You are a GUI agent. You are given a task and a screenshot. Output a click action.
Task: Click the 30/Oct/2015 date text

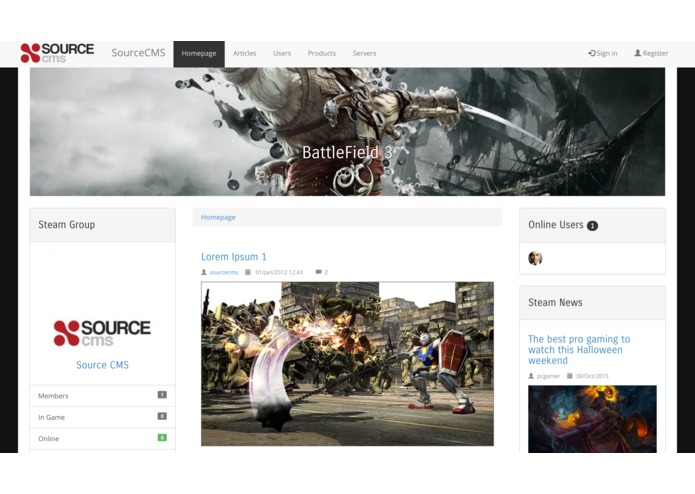pos(592,376)
